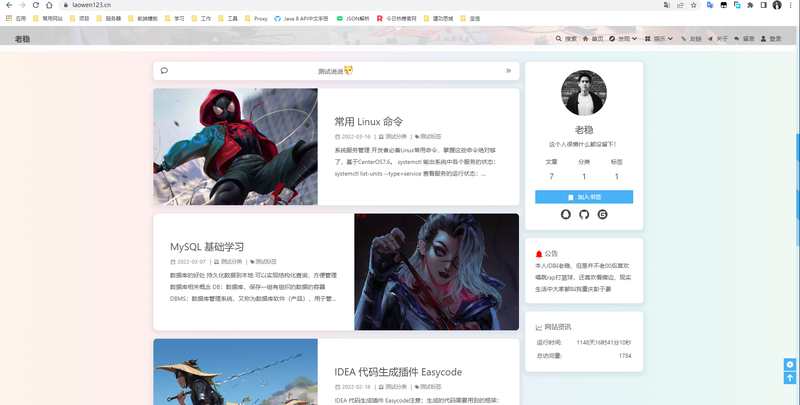Open the 今日热榜官网 bookmark
This screenshot has height=405, width=800.
coord(396,18)
